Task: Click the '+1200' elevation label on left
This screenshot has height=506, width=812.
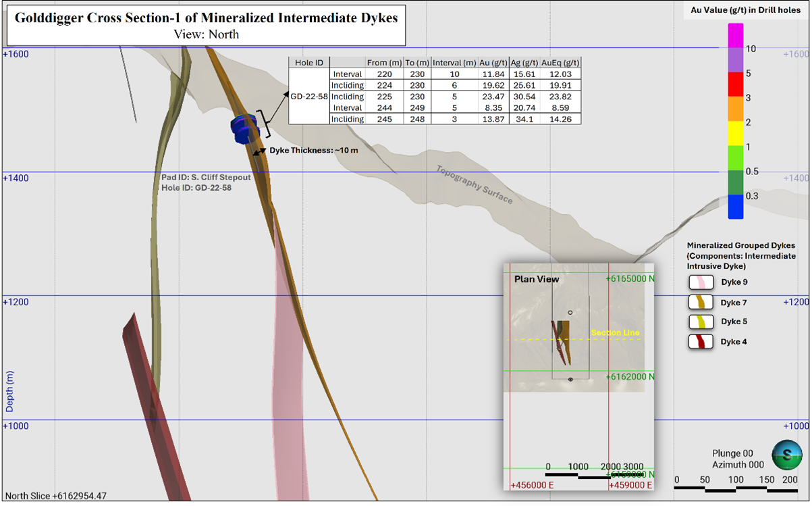Action: coord(16,301)
